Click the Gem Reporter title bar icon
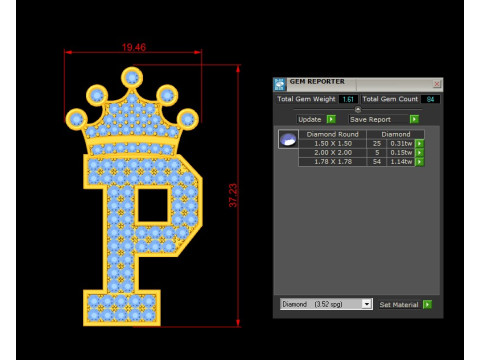Viewport: 480px width, 360px height. tap(280, 84)
